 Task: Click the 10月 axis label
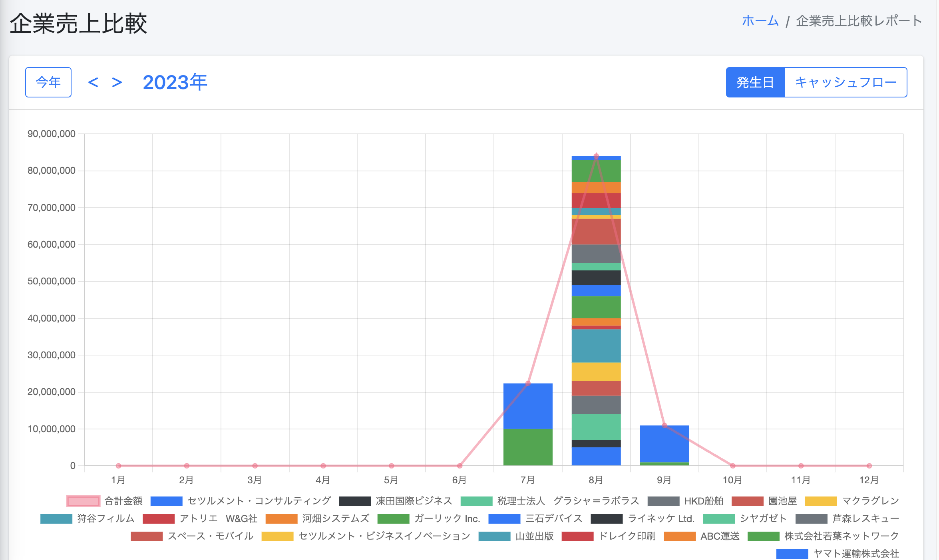(732, 480)
